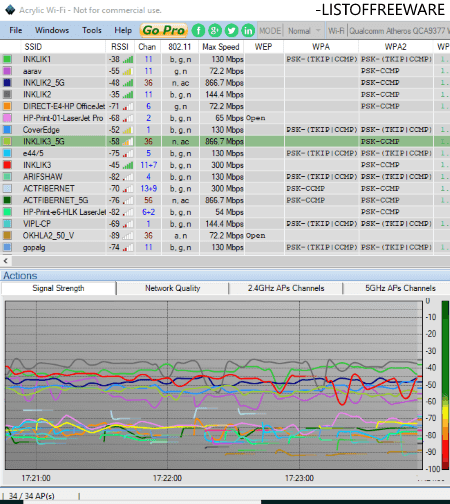The height and width of the screenshot is (504, 450).
Task: Open the Windows menu
Action: point(52,30)
